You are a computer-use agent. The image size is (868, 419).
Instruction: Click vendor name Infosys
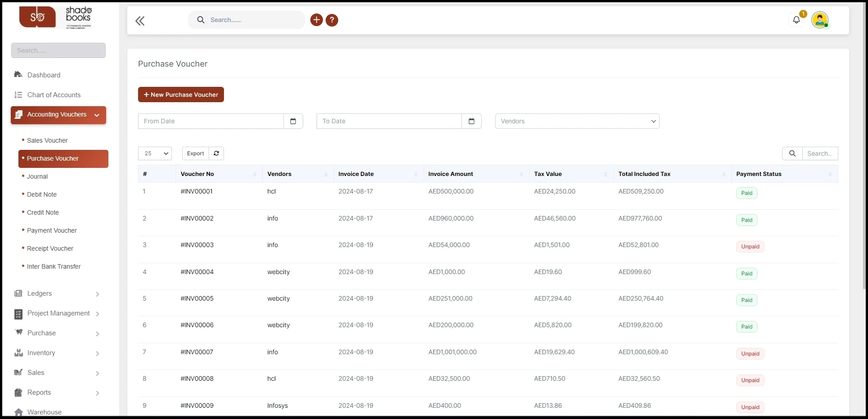pyautogui.click(x=277, y=405)
